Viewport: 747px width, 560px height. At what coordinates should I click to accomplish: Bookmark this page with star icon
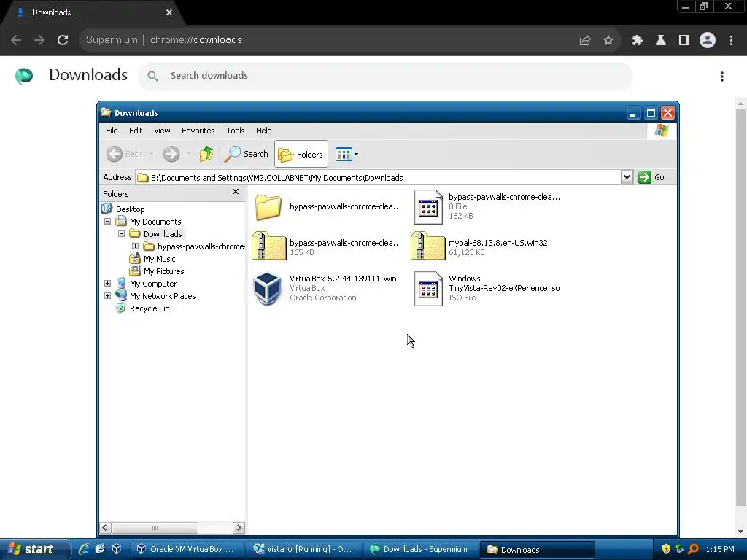pos(608,41)
